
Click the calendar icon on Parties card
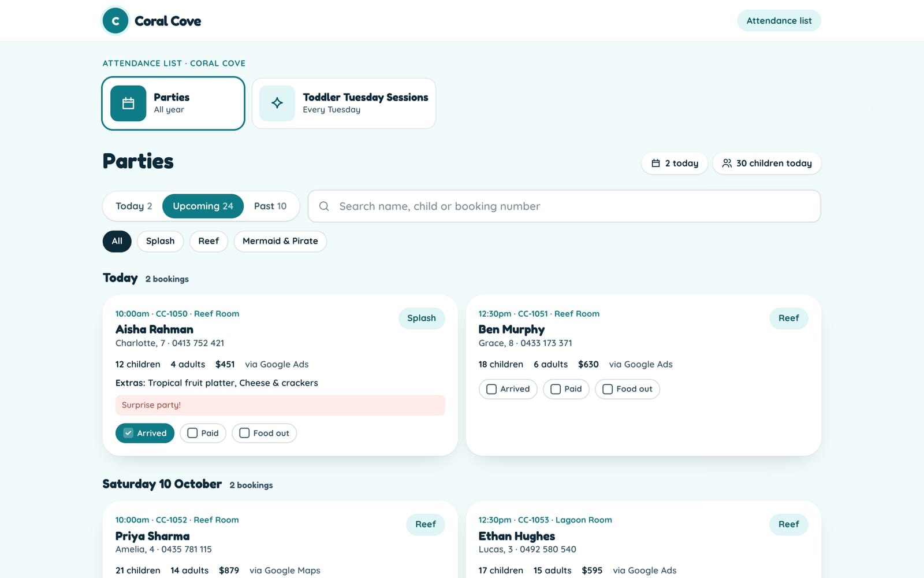[128, 103]
